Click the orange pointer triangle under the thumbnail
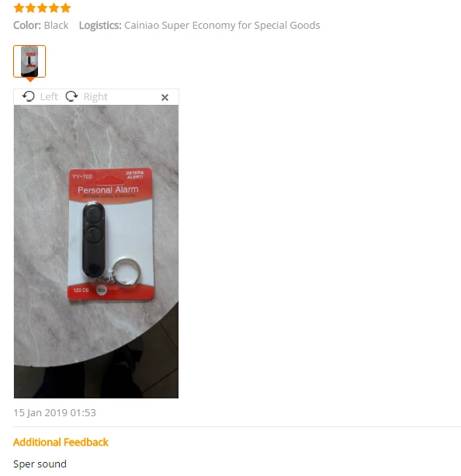This screenshot has height=476, width=461. (30, 79)
